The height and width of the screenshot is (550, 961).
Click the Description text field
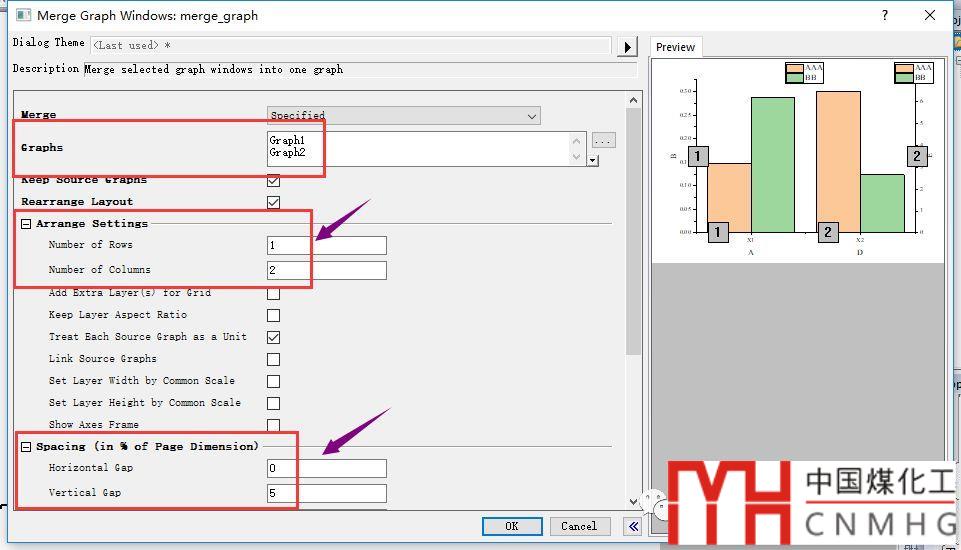coord(360,69)
